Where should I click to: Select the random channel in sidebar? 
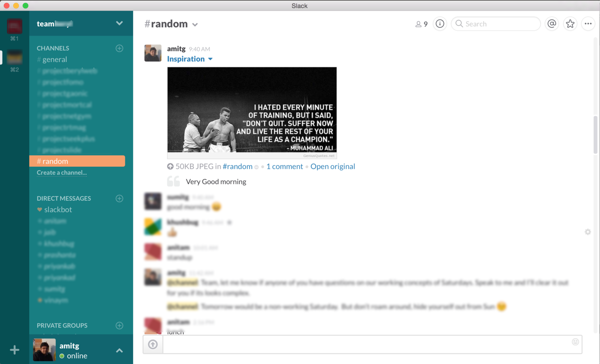[x=77, y=161]
